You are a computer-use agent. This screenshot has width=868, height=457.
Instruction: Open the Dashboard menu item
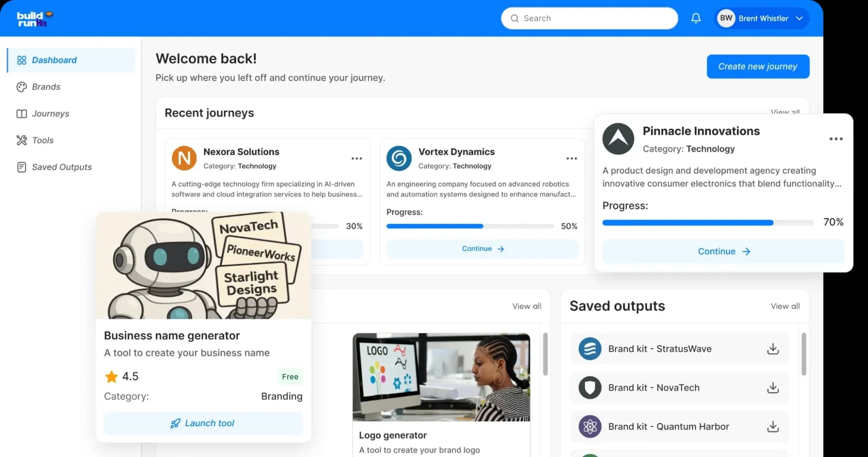71,60
